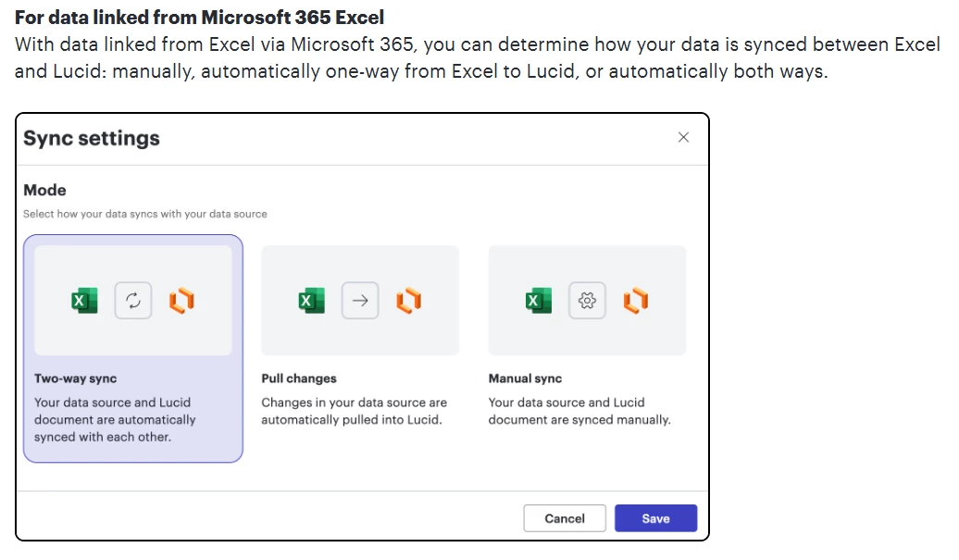Click the Excel icon in Two-way sync card

click(x=84, y=300)
